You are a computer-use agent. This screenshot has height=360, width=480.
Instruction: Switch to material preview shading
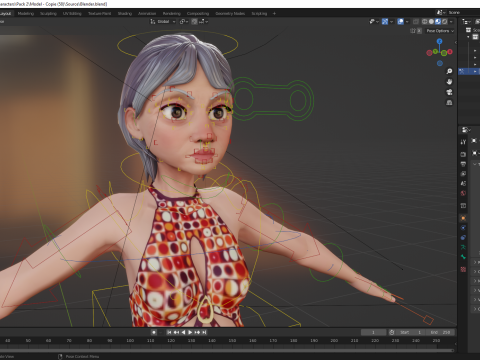tap(438, 22)
